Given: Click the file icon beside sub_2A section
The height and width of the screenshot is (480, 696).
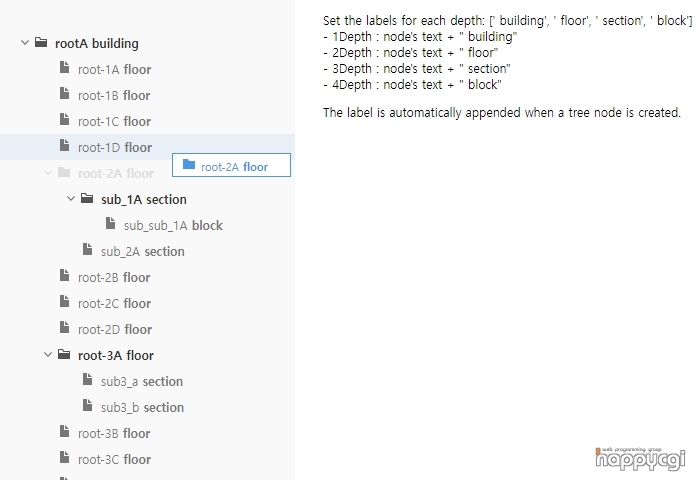Looking at the screenshot, I should pos(87,250).
